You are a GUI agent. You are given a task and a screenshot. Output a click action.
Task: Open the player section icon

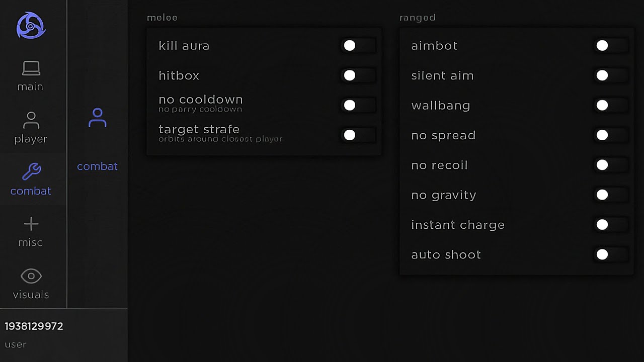tap(31, 121)
